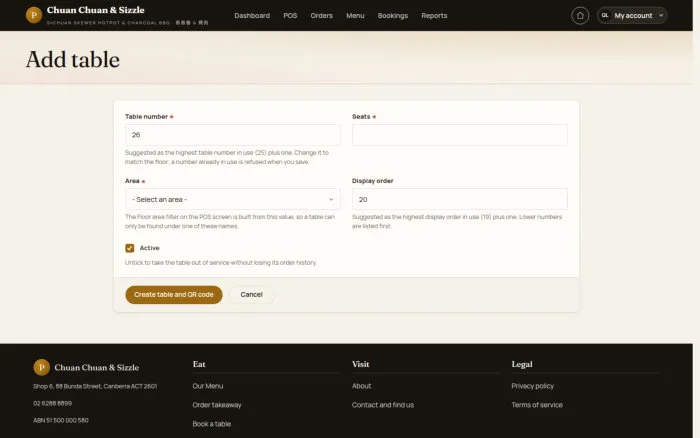The height and width of the screenshot is (438, 700).
Task: Click the ABN 51 500 000 580 text
Action: pyautogui.click(x=61, y=420)
